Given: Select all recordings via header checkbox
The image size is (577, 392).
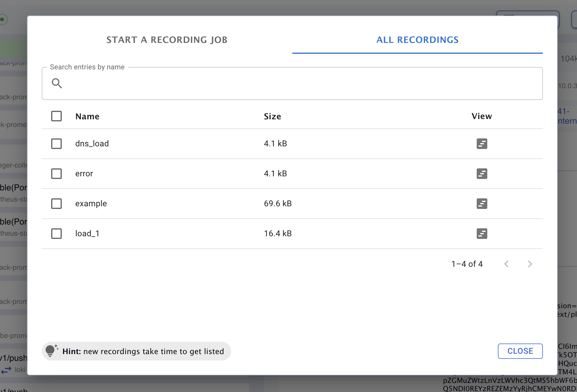Looking at the screenshot, I should coord(56,116).
